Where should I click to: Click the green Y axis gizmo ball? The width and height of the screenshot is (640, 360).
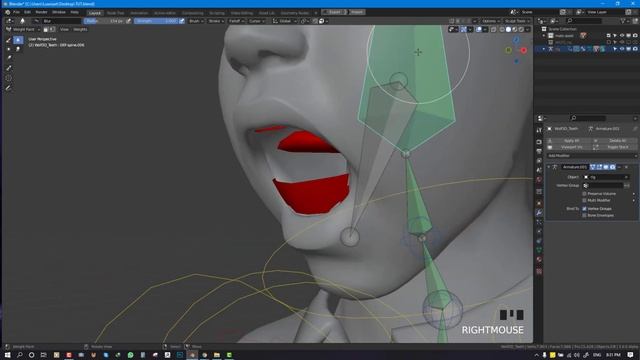509,50
